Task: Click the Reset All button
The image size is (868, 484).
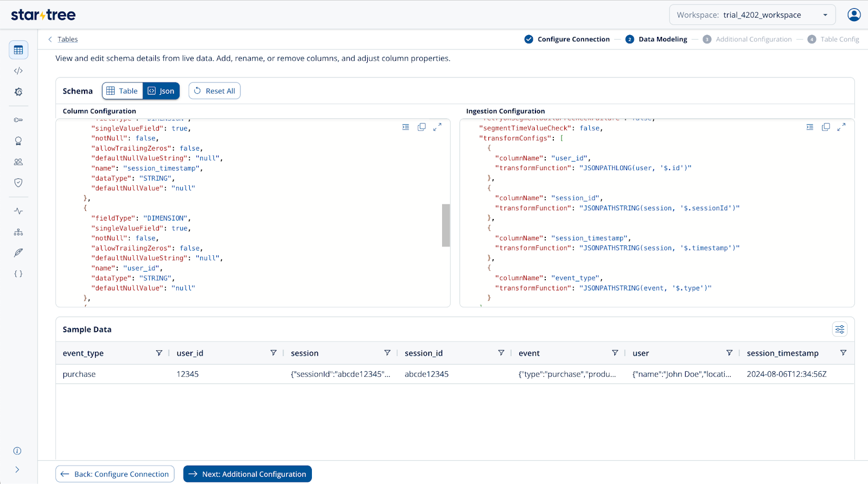Action: 214,91
